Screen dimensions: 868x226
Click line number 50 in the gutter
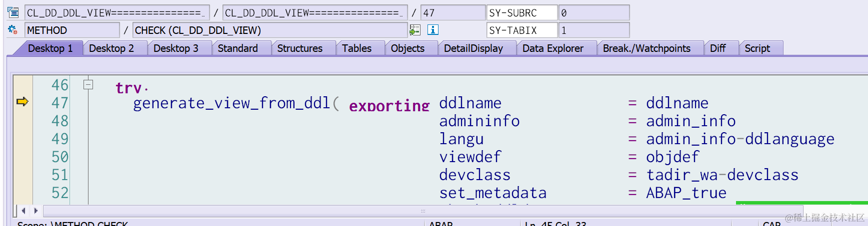60,157
